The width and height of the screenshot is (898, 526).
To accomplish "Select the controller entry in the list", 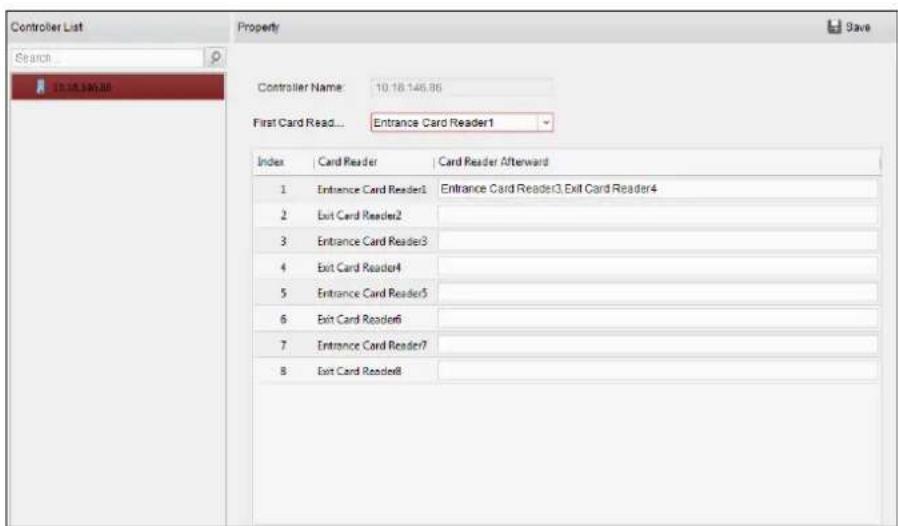I will (118, 87).
